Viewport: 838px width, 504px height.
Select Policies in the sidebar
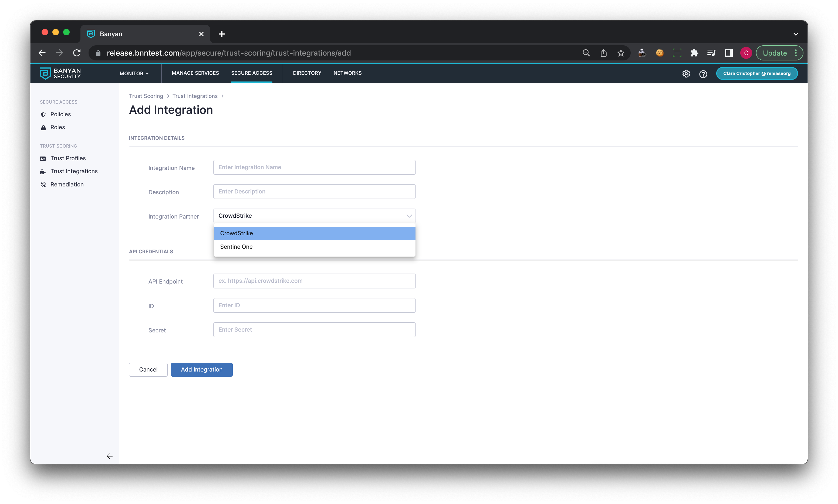pos(61,114)
